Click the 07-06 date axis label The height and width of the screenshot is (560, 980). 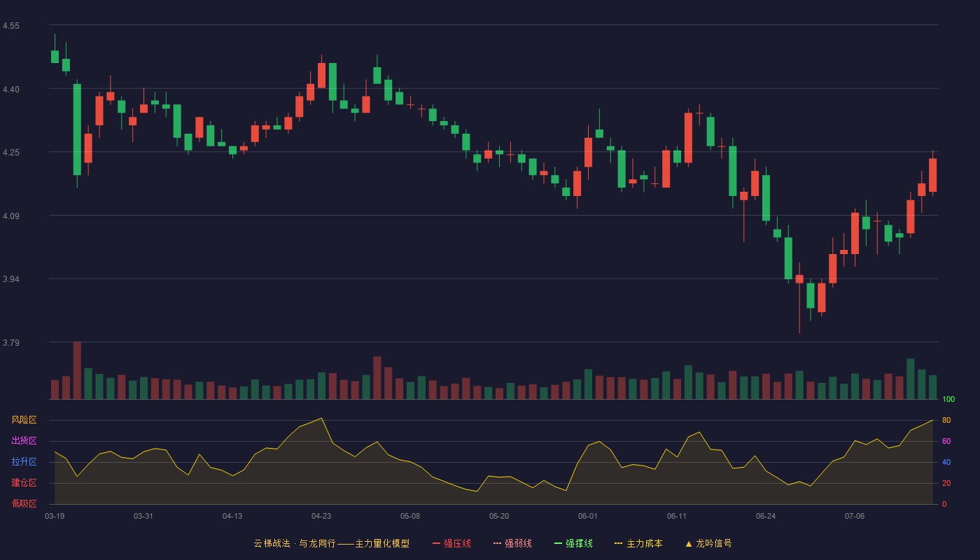tap(855, 516)
